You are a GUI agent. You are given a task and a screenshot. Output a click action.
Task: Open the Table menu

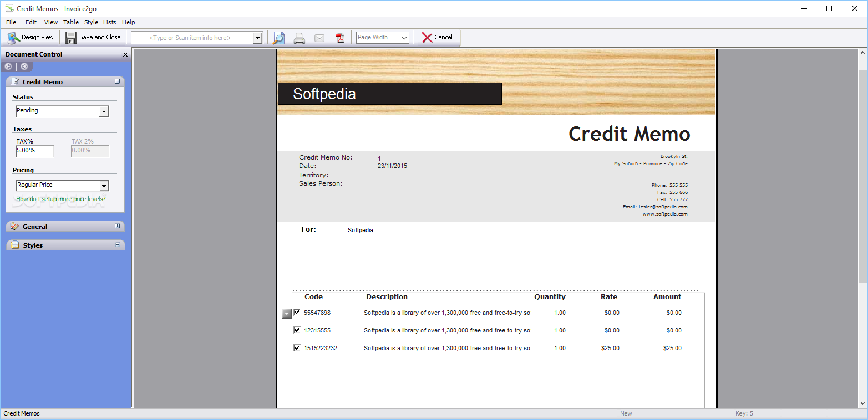pyautogui.click(x=71, y=22)
